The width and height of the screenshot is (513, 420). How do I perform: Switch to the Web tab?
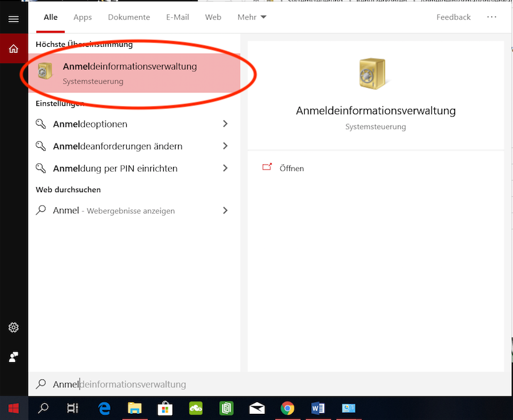pos(213,17)
